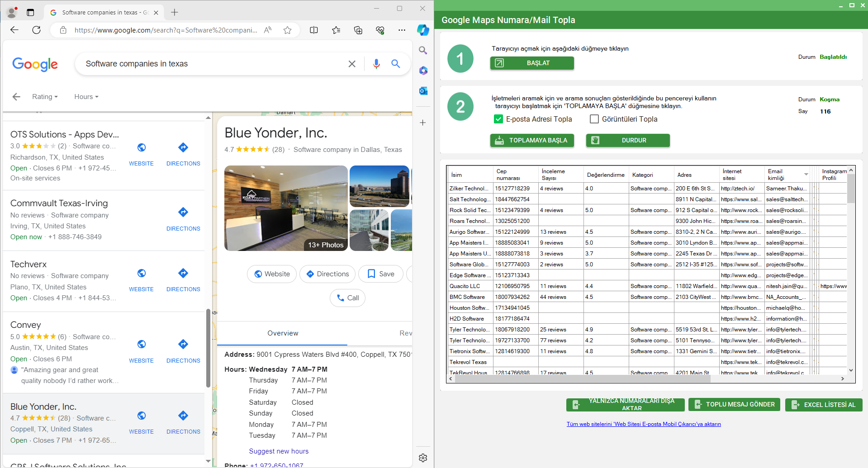This screenshot has width=868, height=468.
Task: Add a sidebar app with plus icon
Action: 423,123
